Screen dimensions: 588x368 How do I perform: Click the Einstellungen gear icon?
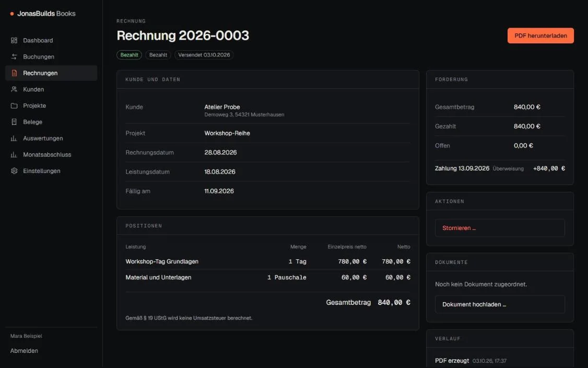pos(14,171)
